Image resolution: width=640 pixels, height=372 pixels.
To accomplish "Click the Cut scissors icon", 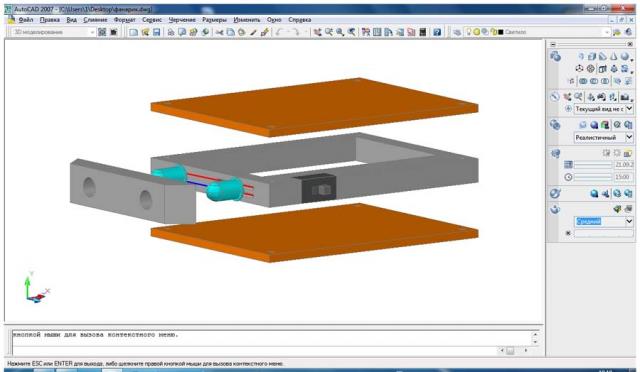I will pos(219,32).
